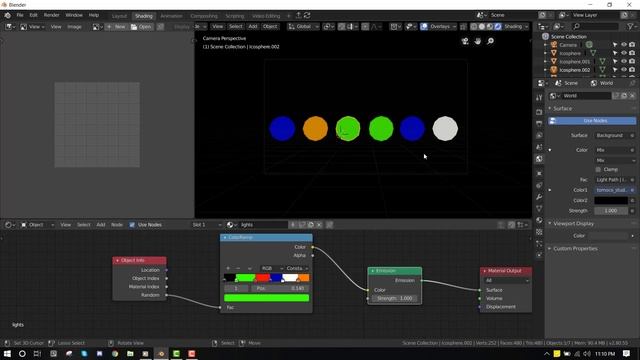Click New image button in image editor
This screenshot has width=640, height=360.
(x=116, y=27)
